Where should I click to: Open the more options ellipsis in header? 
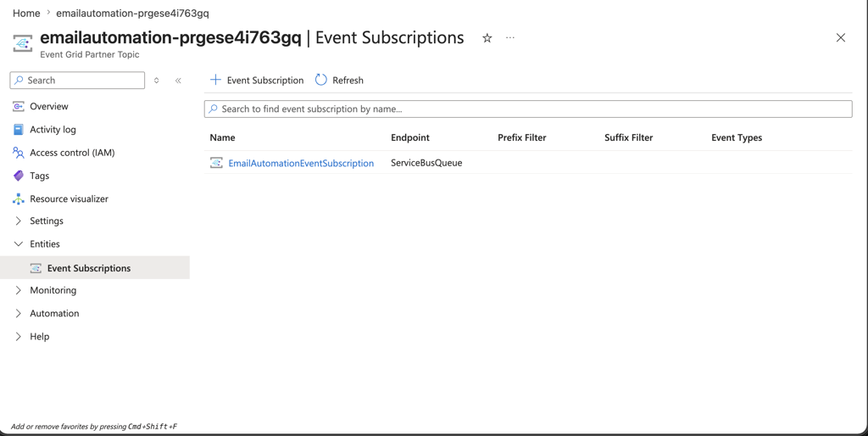pyautogui.click(x=509, y=37)
